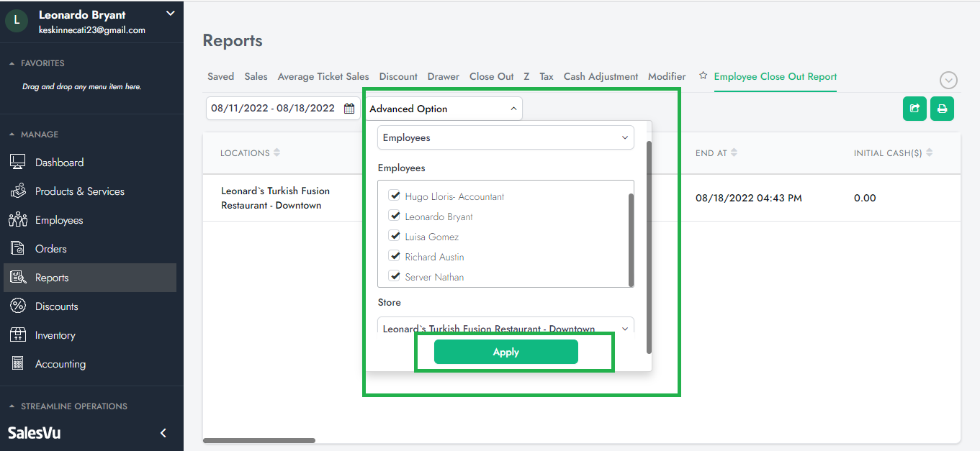Toggle the Server Nathan checkbox
The image size is (980, 451).
[395, 276]
